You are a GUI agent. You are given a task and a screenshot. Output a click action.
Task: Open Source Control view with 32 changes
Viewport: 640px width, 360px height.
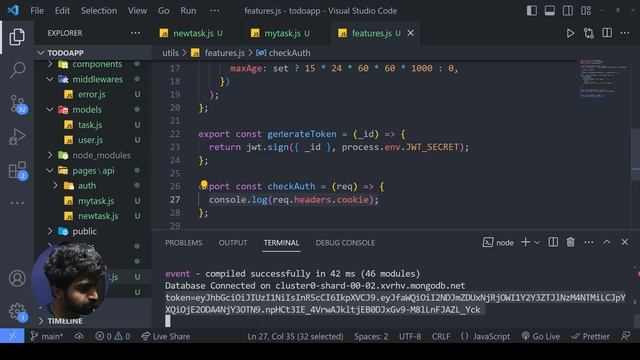(18, 104)
